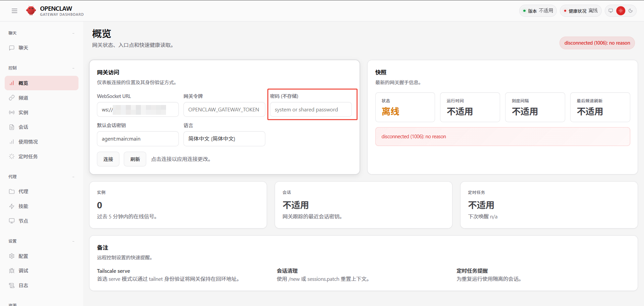
Task: Open the chat page via its speech bubble icon
Action: (12, 48)
